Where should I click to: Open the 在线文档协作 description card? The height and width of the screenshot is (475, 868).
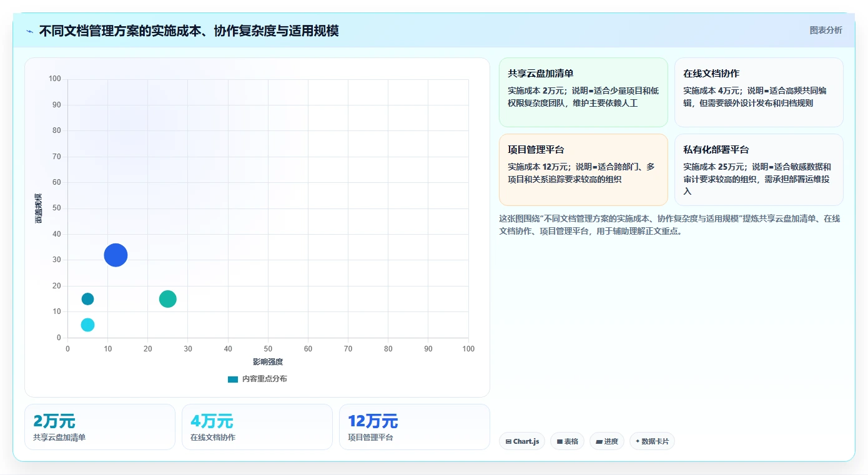[759, 92]
